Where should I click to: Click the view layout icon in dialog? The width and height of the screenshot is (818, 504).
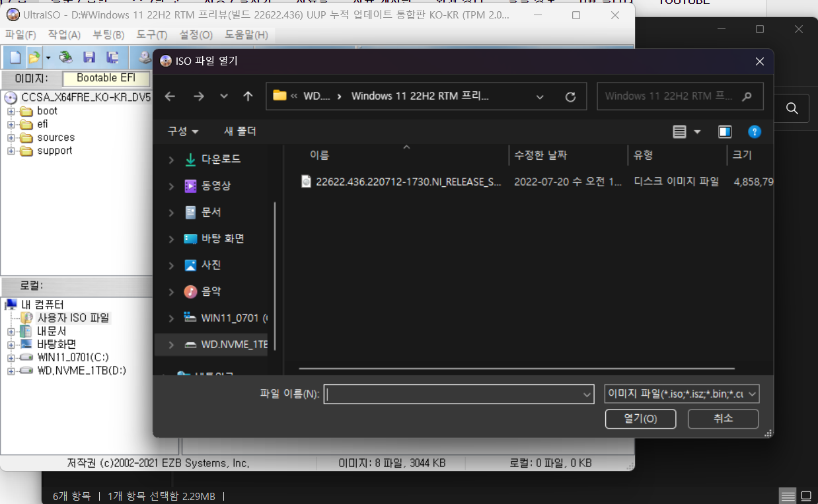679,132
